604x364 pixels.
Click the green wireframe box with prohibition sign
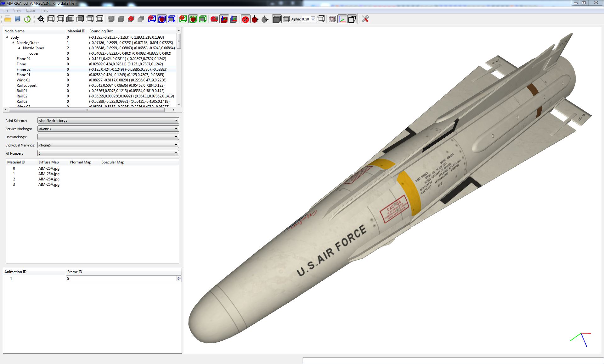pos(183,19)
